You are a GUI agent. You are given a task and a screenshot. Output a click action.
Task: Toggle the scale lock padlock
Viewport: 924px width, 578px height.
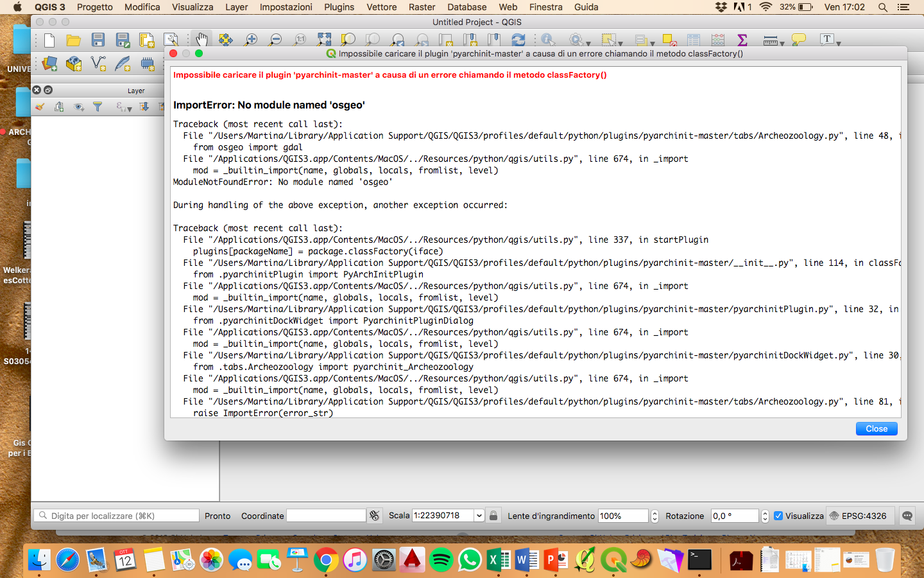pos(493,516)
